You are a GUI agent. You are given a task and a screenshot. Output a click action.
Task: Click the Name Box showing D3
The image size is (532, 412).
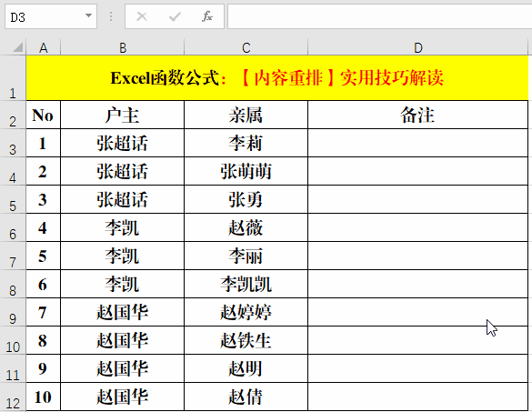(x=51, y=16)
